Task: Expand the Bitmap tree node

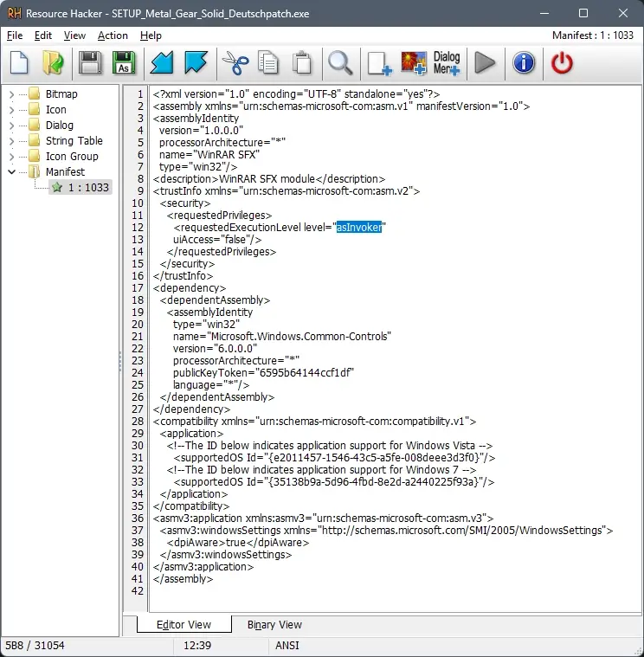Action: [12, 94]
